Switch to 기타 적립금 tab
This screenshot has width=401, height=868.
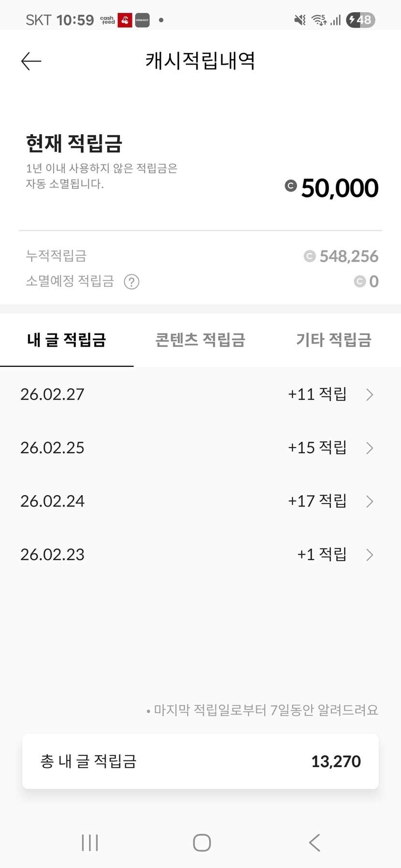pyautogui.click(x=333, y=340)
